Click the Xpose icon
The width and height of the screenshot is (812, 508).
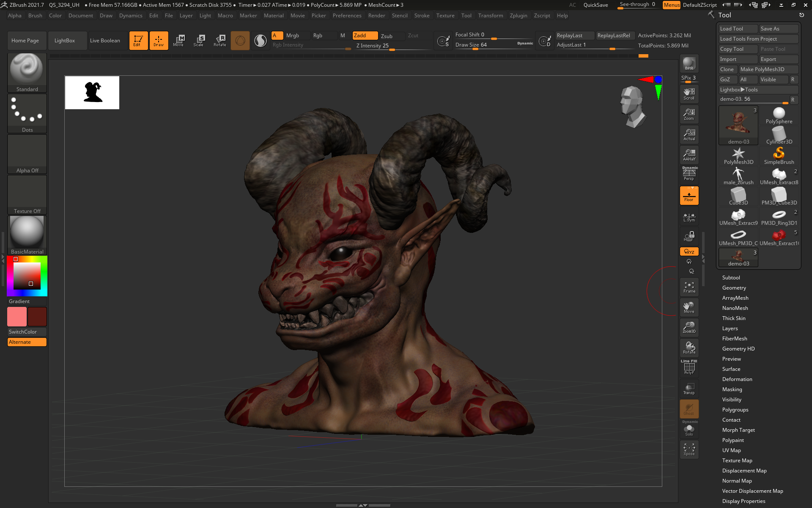(689, 450)
